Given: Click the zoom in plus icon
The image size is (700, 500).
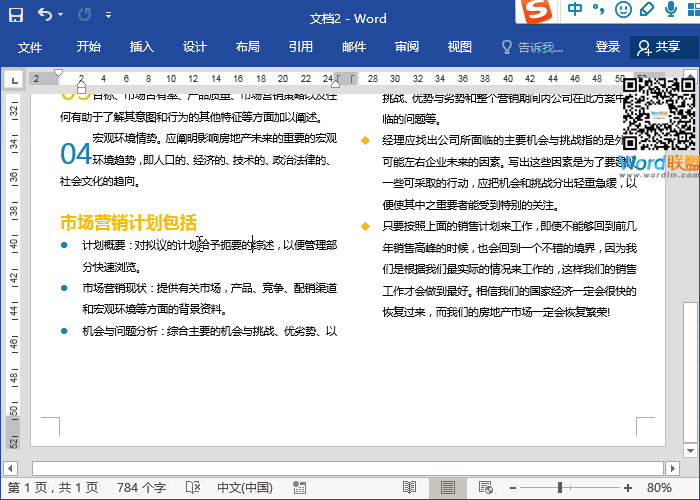Looking at the screenshot, I should pyautogui.click(x=626, y=488).
